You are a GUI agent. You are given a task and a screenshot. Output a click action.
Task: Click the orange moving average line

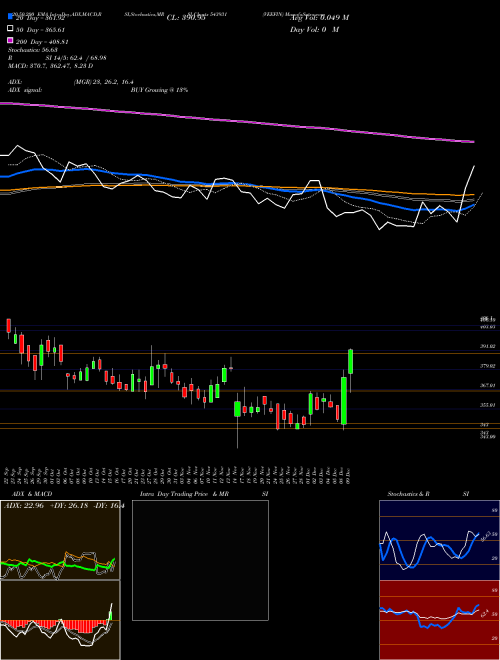tap(237, 187)
